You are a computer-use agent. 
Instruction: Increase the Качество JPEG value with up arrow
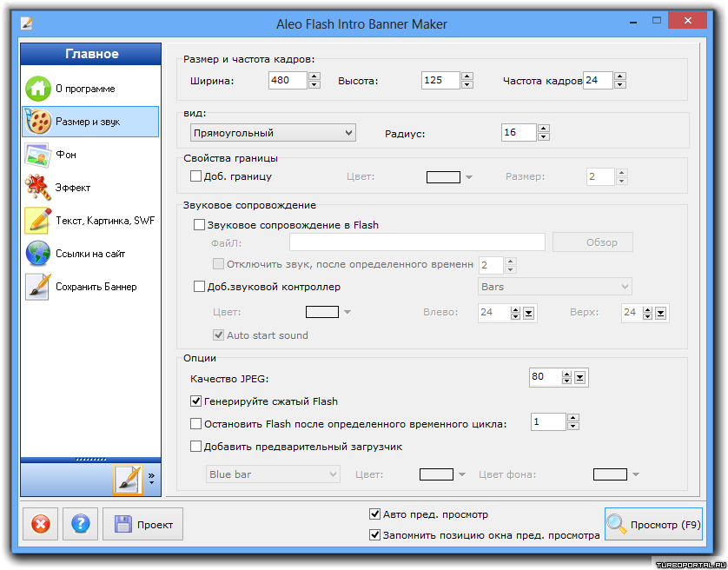(x=566, y=374)
